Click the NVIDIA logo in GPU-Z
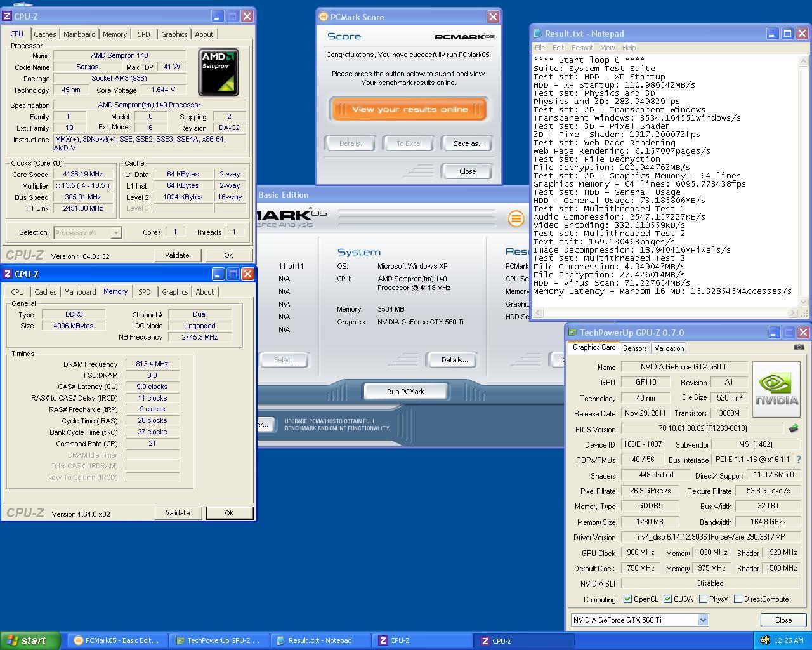This screenshot has width=812, height=650. (776, 389)
